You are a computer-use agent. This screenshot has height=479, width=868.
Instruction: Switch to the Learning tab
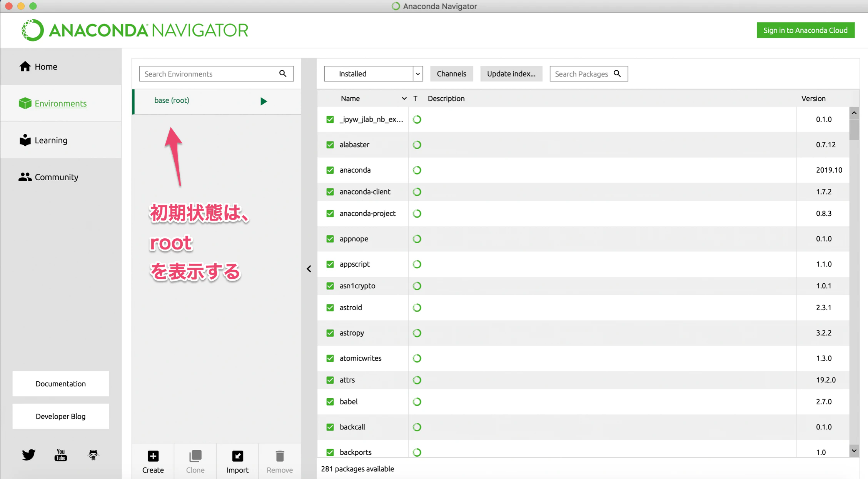pos(61,140)
